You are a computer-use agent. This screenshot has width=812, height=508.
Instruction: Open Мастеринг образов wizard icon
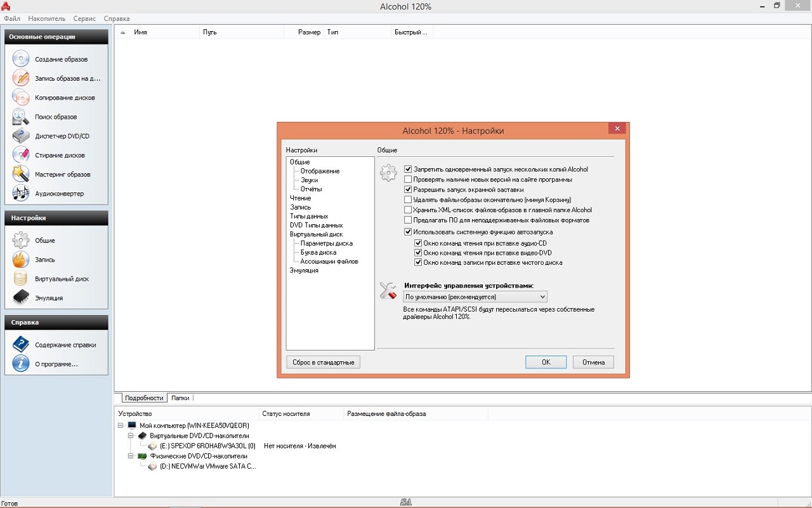[21, 174]
